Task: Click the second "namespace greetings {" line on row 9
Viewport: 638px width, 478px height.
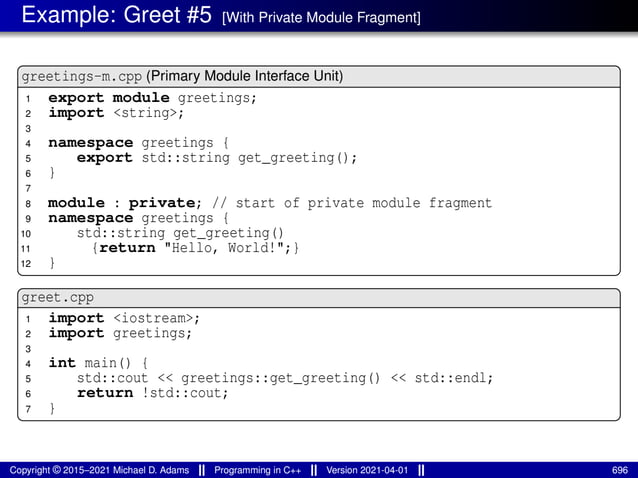Action: tap(138, 218)
